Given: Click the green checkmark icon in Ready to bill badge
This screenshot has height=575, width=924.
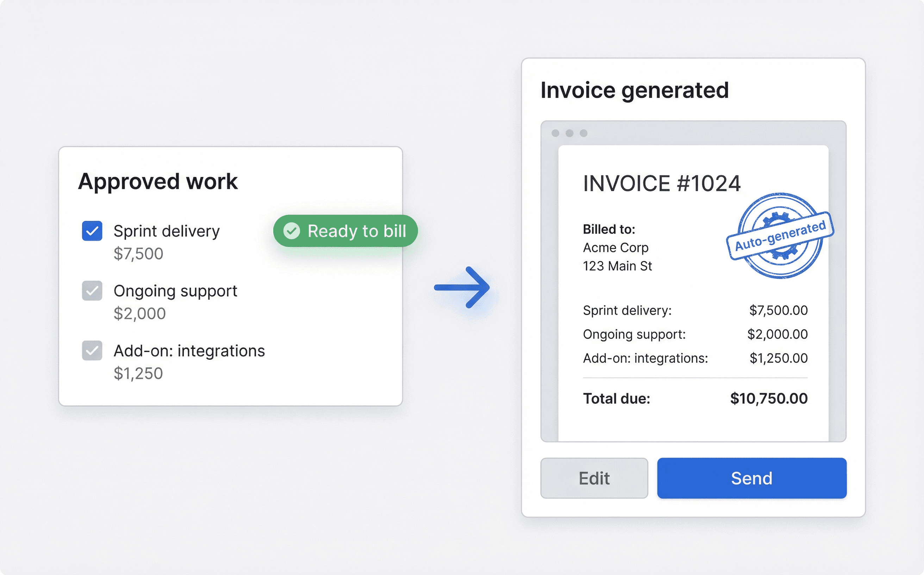Looking at the screenshot, I should point(292,230).
